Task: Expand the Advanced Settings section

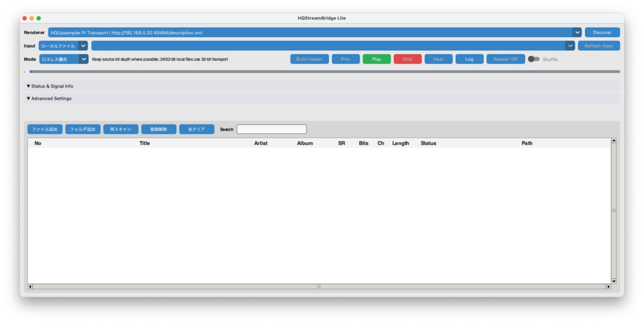Action: [322, 99]
